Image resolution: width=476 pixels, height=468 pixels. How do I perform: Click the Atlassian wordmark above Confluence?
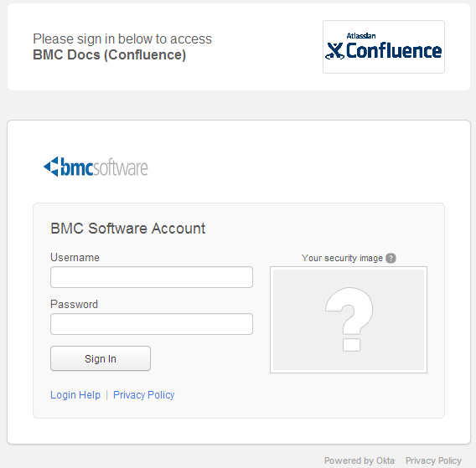361,36
